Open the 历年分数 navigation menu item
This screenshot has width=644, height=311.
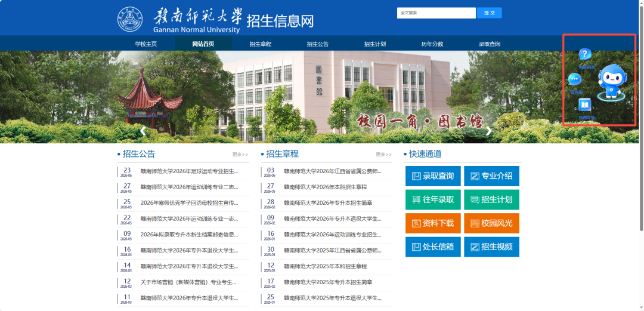(432, 44)
